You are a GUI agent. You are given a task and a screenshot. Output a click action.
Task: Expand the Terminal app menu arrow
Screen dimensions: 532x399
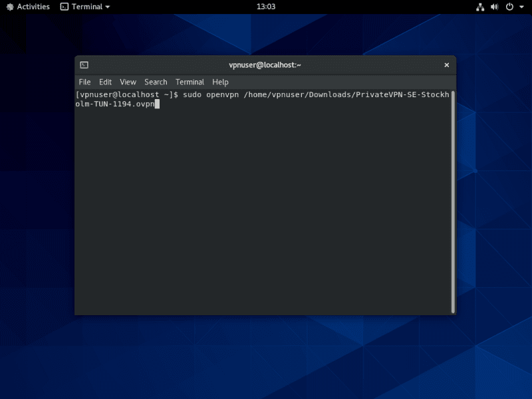108,7
